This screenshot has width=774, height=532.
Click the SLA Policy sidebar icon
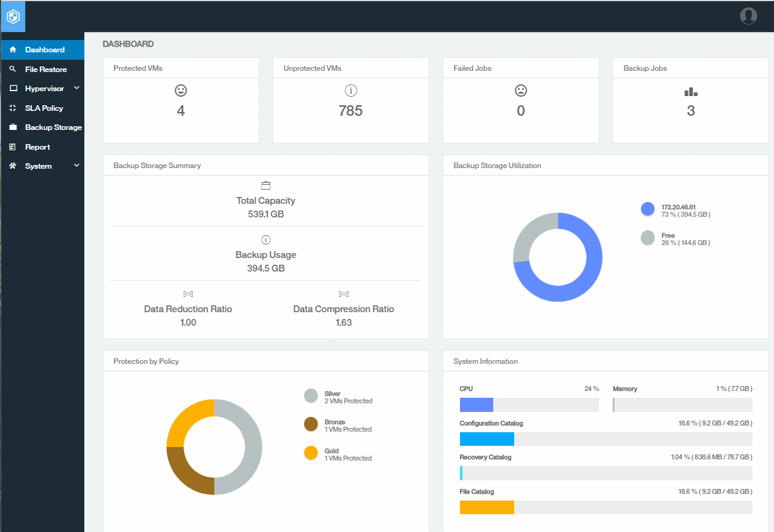pyautogui.click(x=12, y=108)
